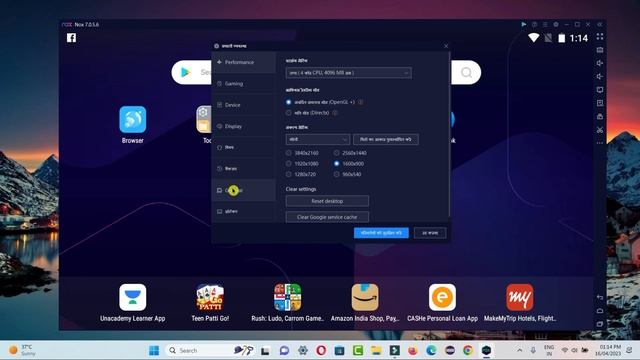
Task: Launch Teen Patti Go! game
Action: 210,298
